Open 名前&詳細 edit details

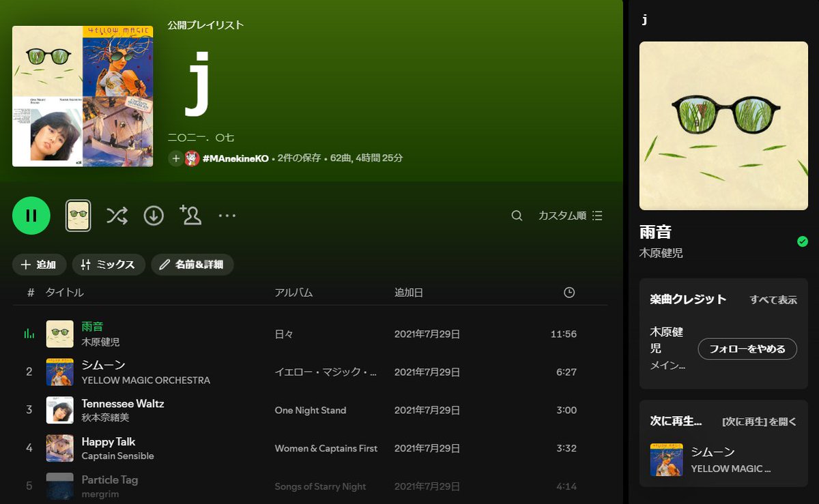(192, 265)
